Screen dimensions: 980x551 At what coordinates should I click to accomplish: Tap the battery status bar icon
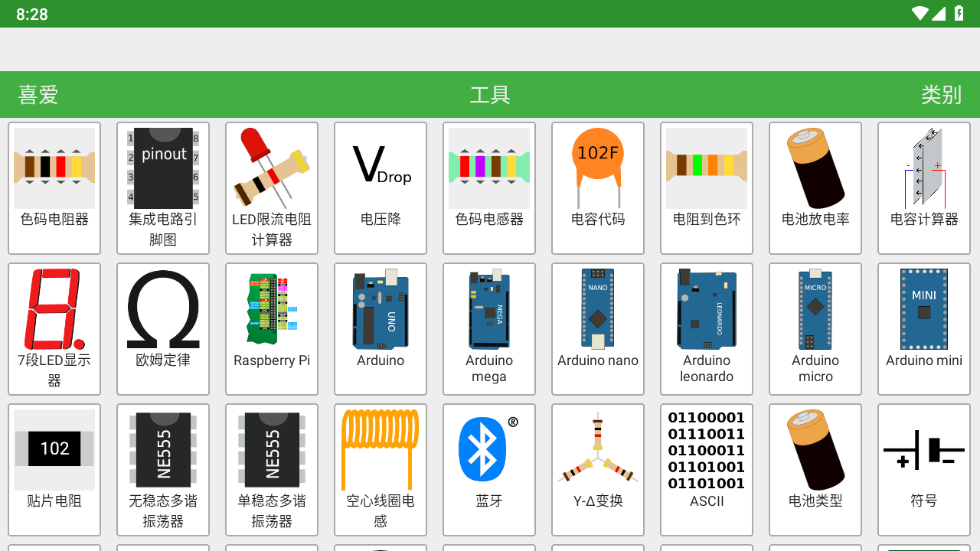click(959, 14)
